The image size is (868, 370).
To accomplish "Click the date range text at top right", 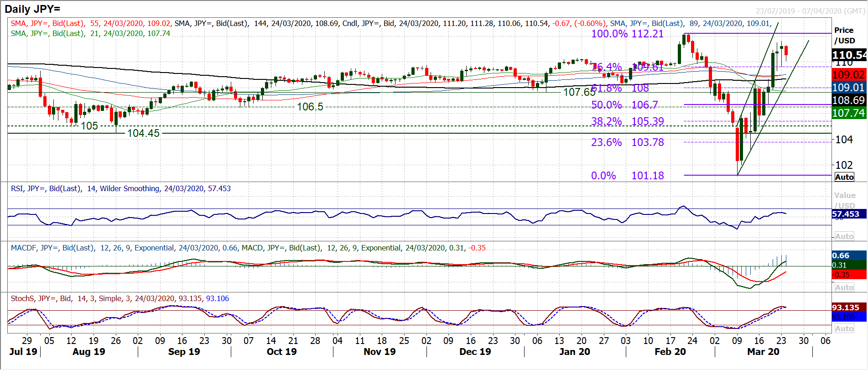I will click(x=811, y=11).
